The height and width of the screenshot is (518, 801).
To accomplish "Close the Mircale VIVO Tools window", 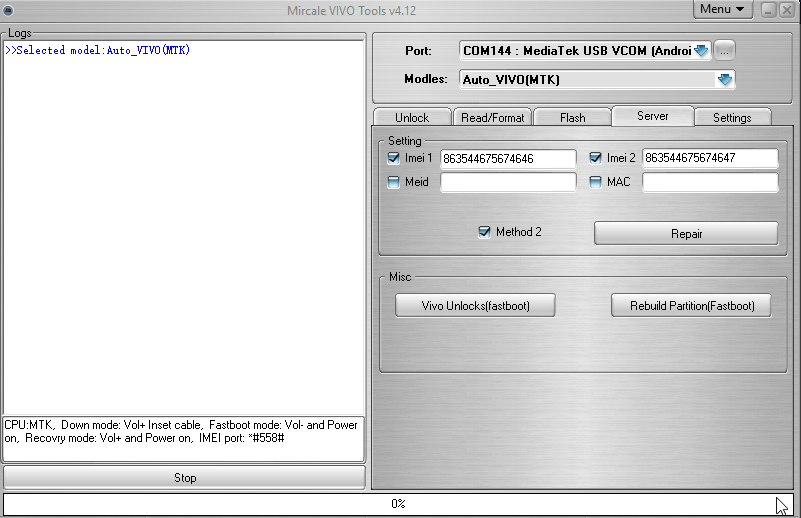I will click(x=787, y=10).
